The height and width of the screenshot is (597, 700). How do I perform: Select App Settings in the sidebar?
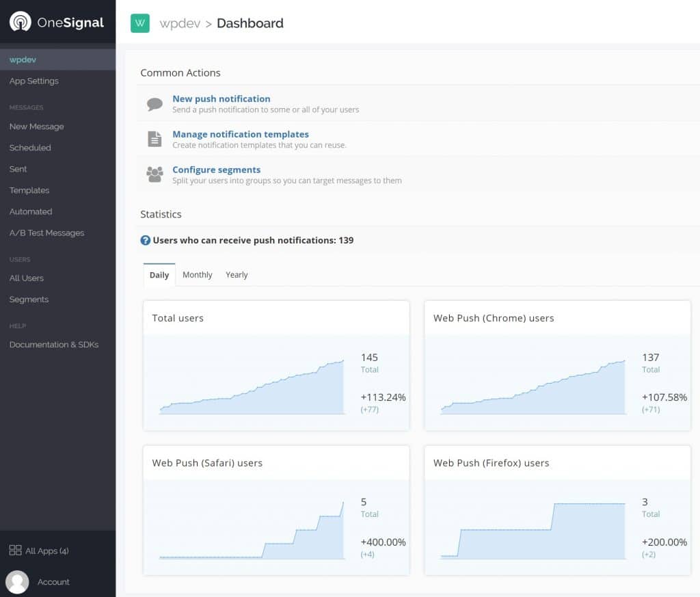pyautogui.click(x=33, y=81)
